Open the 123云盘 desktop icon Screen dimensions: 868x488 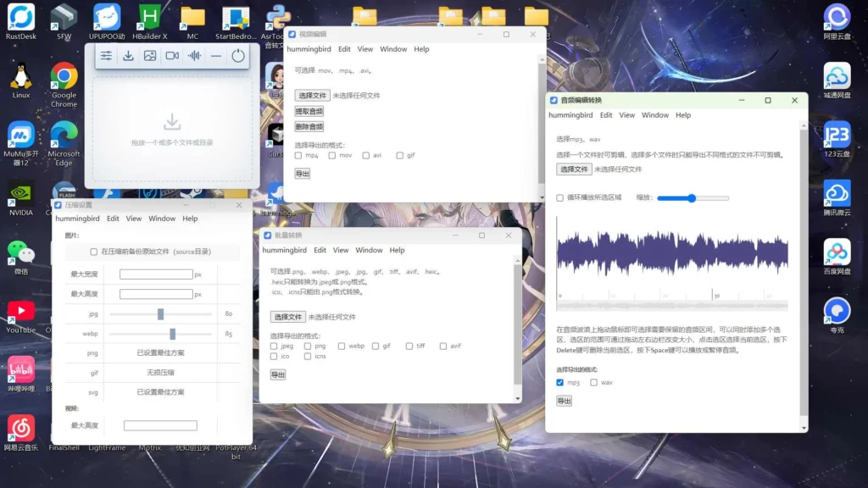point(837,140)
